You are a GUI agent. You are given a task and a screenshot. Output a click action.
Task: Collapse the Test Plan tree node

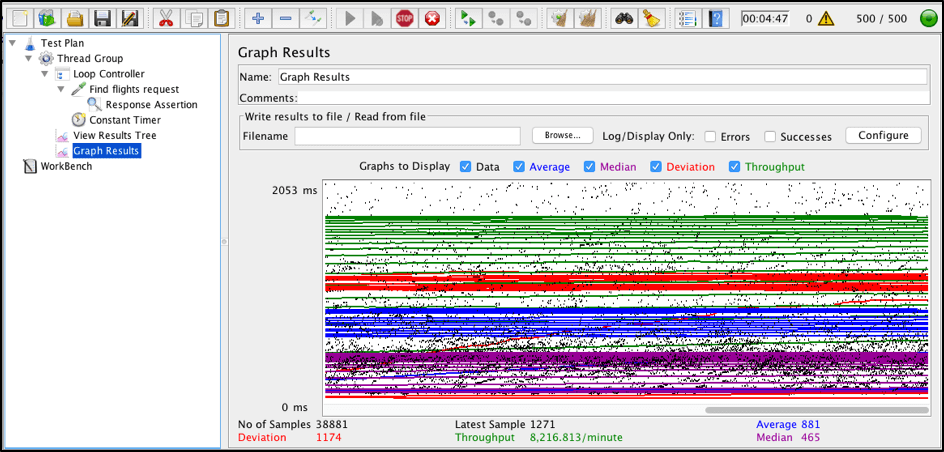pos(11,43)
